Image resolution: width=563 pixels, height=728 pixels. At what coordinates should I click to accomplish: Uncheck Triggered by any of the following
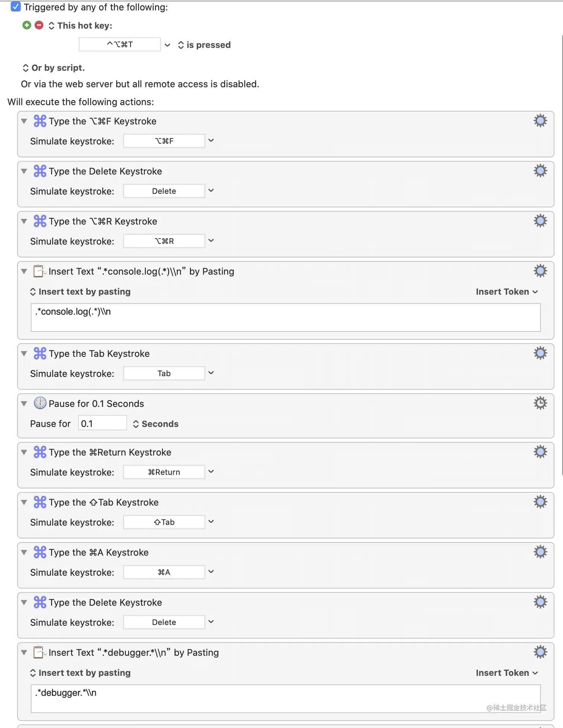pyautogui.click(x=16, y=7)
